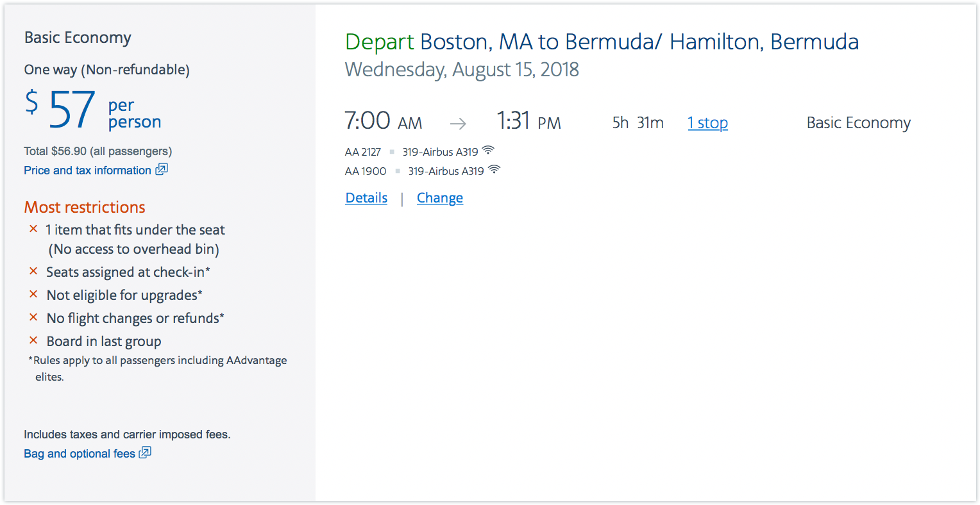Click the 1:31 PM arrival time
This screenshot has height=505, width=980.
(528, 121)
